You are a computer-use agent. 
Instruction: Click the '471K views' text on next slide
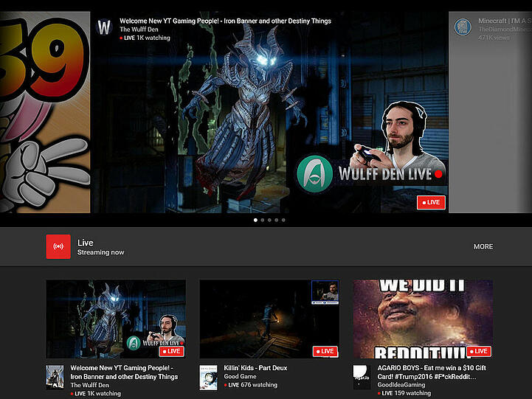(494, 38)
